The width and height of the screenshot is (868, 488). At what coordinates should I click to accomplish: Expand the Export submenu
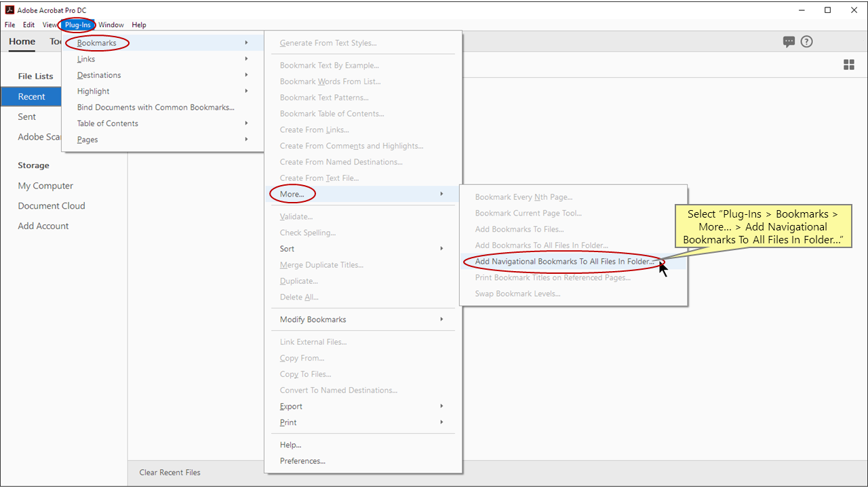[x=290, y=406]
